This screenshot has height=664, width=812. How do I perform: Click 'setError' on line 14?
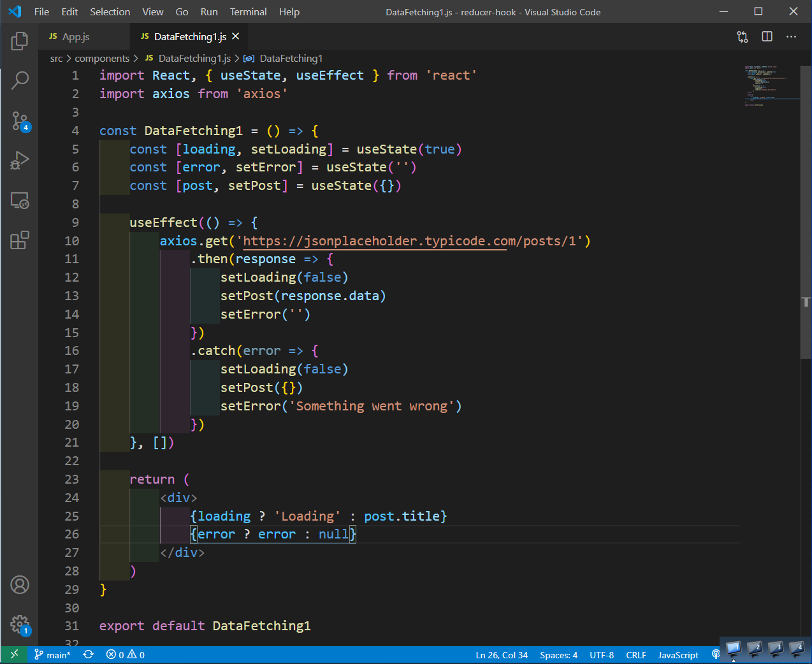coord(250,314)
